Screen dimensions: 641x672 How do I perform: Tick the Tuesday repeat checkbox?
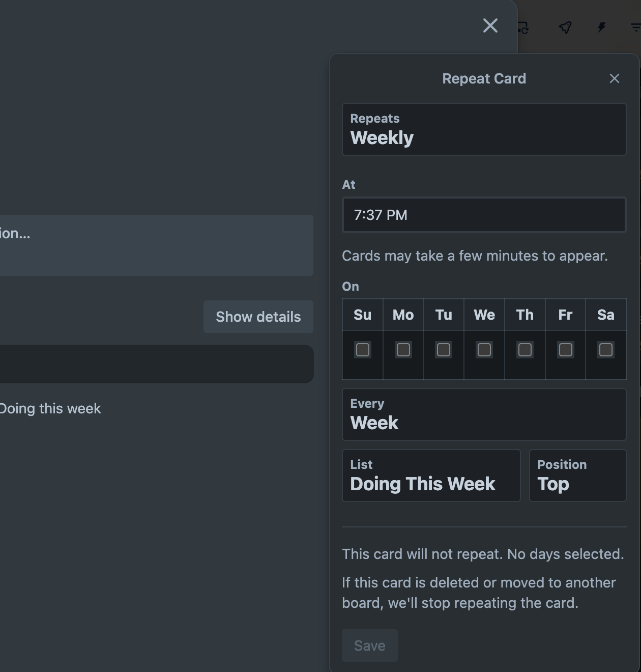tap(444, 350)
